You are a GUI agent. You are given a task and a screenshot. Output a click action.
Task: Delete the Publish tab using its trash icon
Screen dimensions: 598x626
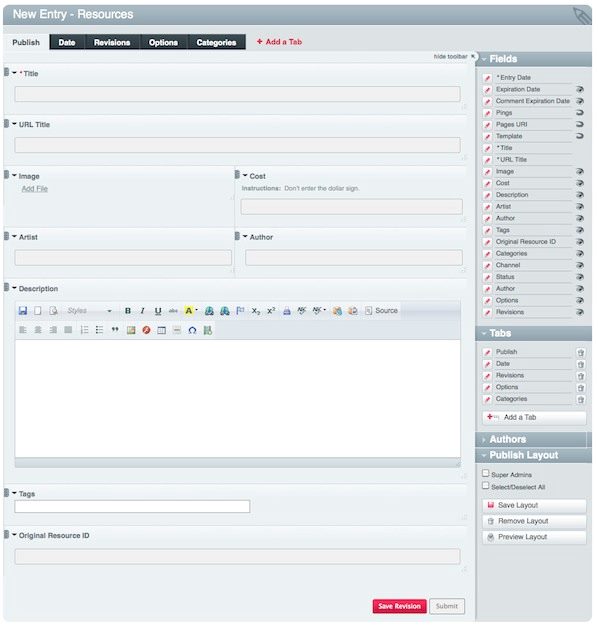point(581,353)
